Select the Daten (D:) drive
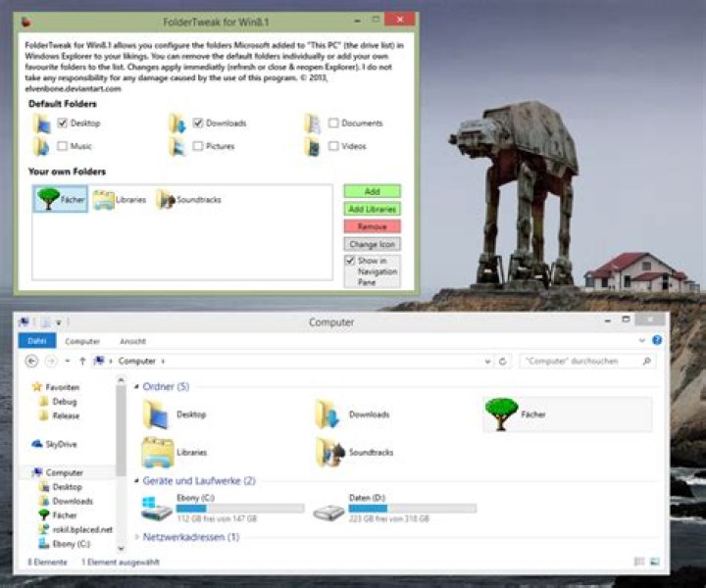Screen dimensions: 706x588 pyautogui.click(x=394, y=509)
